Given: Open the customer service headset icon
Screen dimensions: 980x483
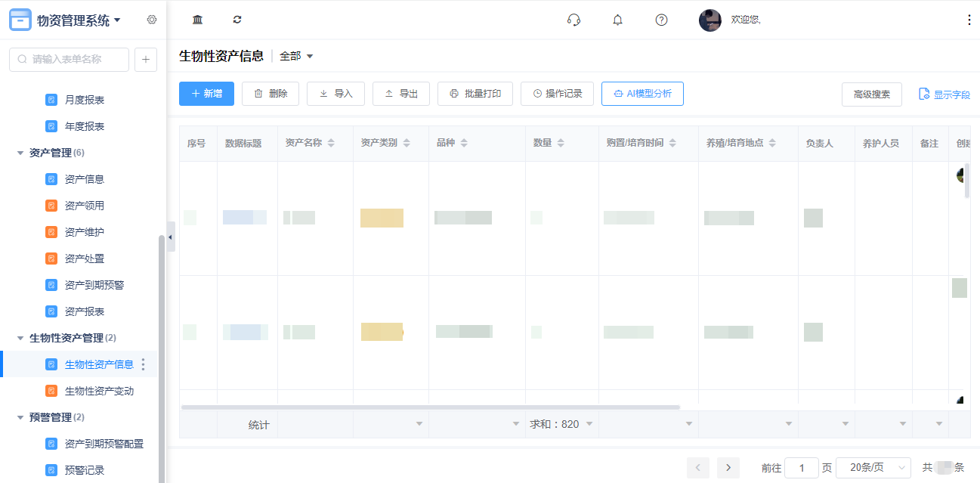Looking at the screenshot, I should [x=573, y=20].
